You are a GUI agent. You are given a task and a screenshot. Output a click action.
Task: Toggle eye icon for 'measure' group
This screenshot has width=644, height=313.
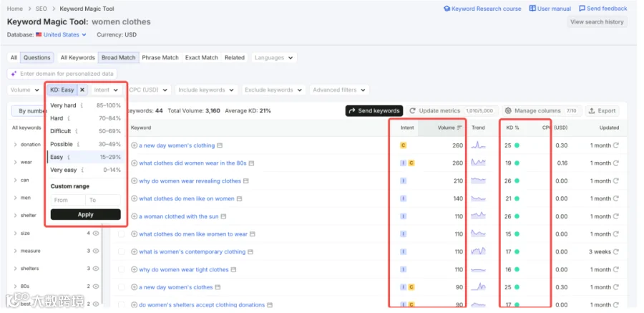coord(96,251)
